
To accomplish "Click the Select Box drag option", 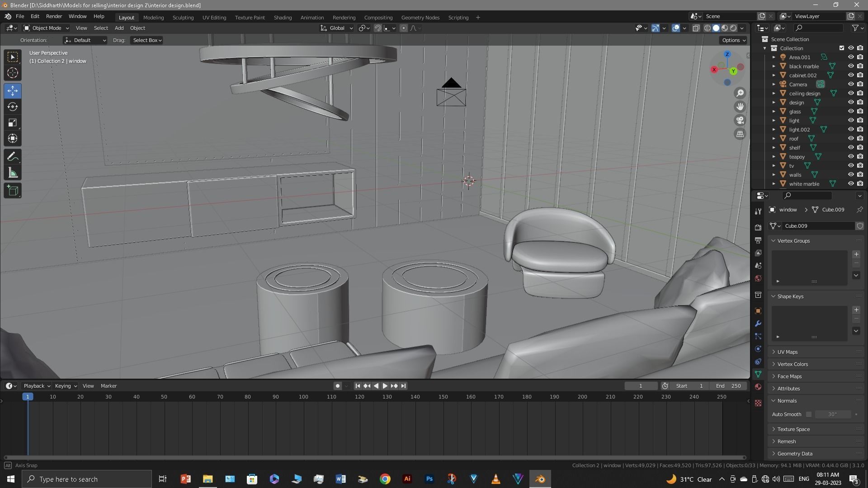I will click(x=146, y=40).
